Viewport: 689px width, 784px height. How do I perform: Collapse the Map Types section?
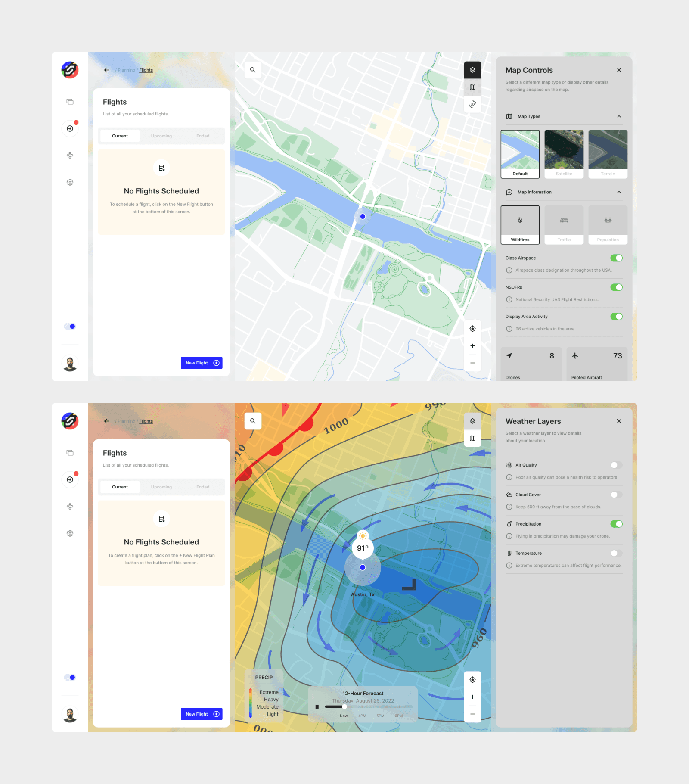click(x=619, y=116)
